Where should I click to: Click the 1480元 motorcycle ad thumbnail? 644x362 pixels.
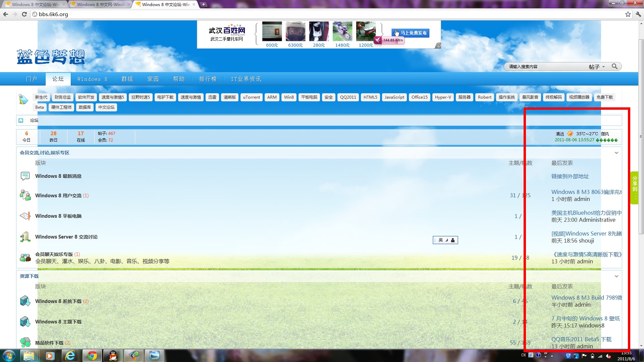342,32
